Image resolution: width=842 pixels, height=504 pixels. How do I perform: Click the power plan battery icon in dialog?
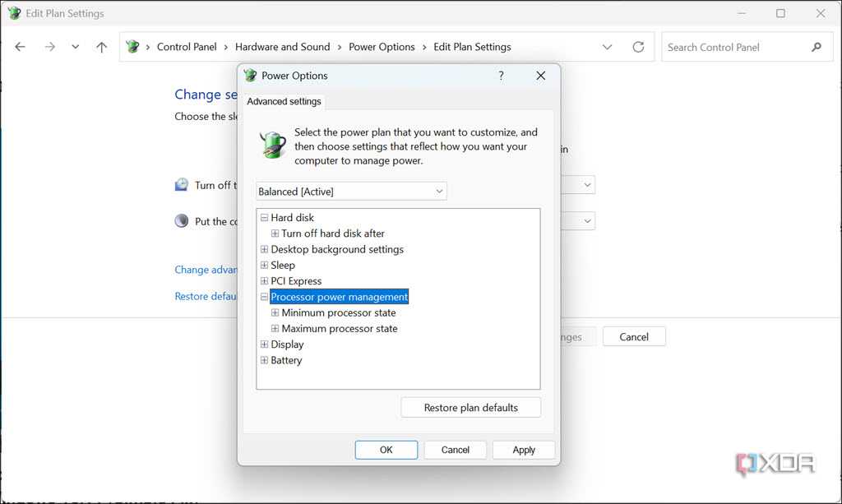(x=273, y=145)
